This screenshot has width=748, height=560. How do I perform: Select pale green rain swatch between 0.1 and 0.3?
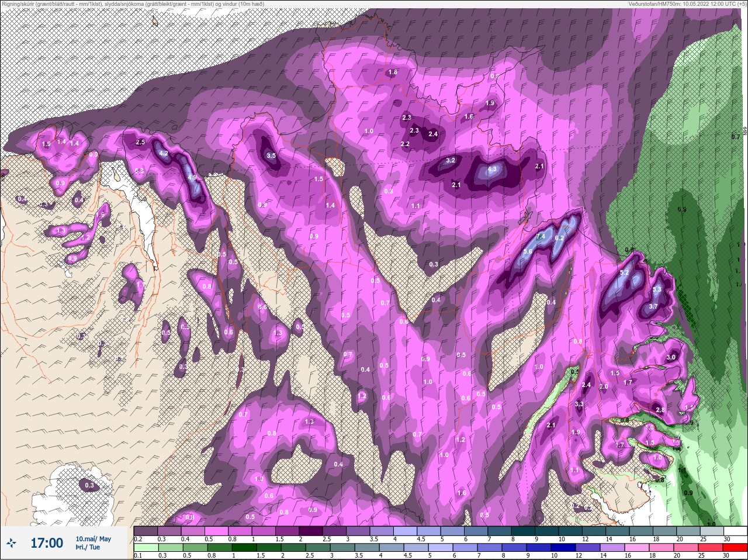click(x=146, y=548)
